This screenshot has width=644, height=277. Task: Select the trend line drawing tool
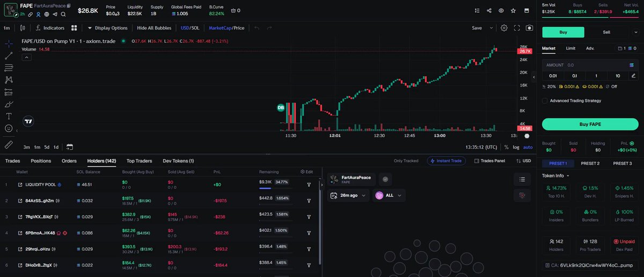point(9,55)
